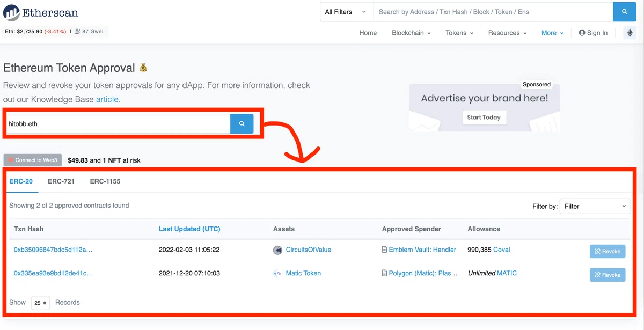Viewport: 644px width, 330px height.
Task: Open Polygon (Matic): Plas… spender link
Action: pos(423,273)
